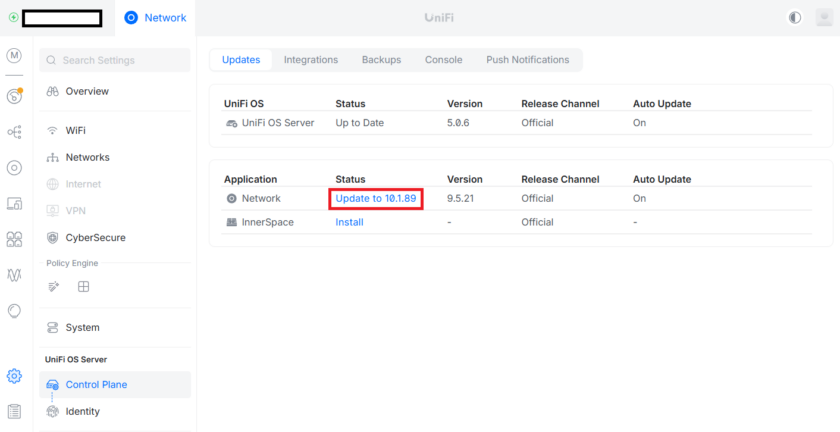Viewport: 840px width, 432px height.
Task: Switch to the Backups tab
Action: (x=381, y=60)
